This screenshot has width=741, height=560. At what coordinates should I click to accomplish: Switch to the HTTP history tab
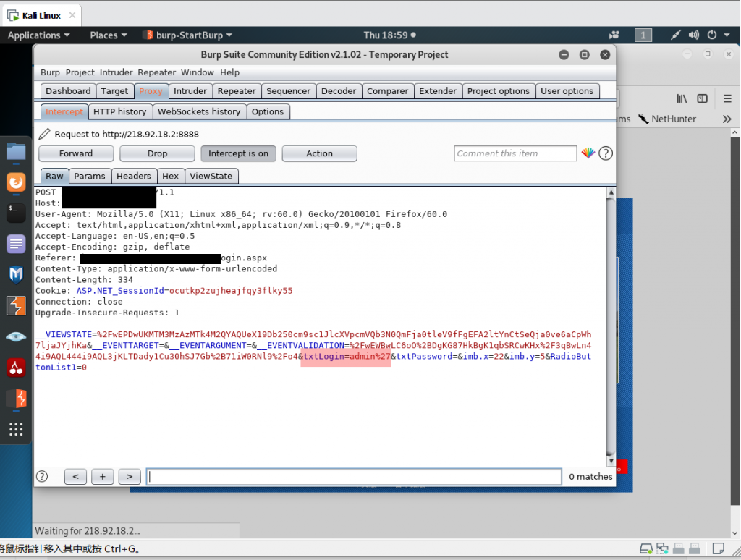[120, 111]
